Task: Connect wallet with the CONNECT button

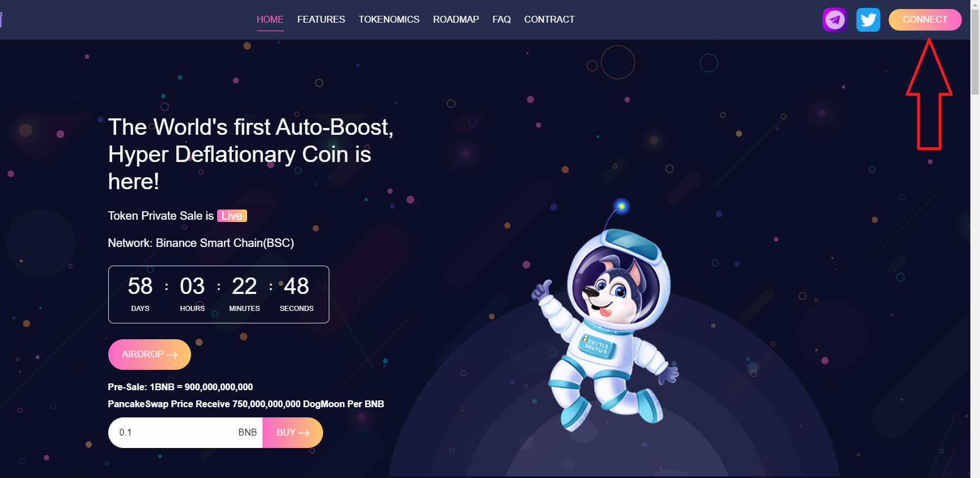Action: coord(925,20)
